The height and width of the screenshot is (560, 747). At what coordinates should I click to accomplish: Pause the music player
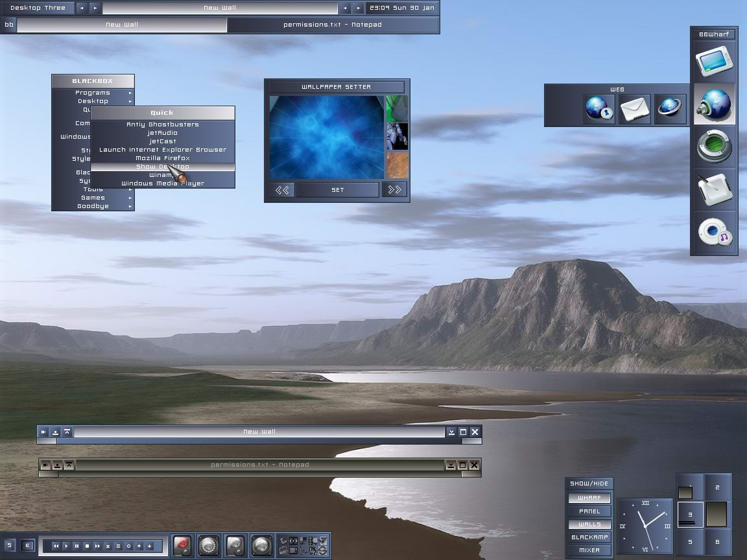coord(77,546)
